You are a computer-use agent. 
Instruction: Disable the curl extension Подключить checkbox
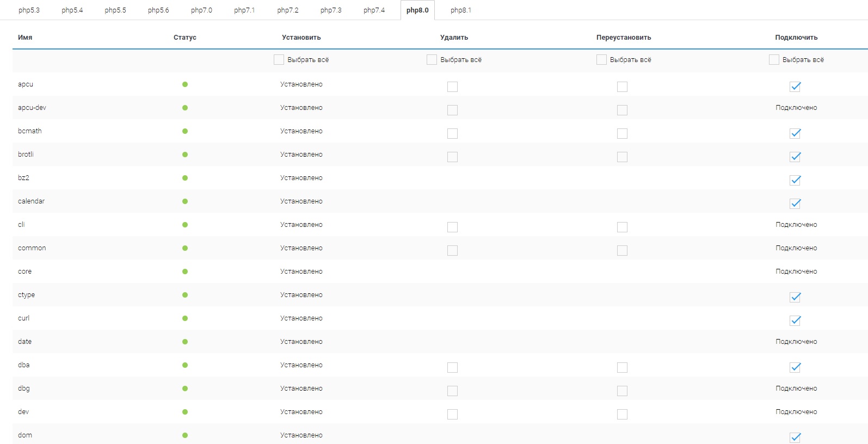pos(795,321)
